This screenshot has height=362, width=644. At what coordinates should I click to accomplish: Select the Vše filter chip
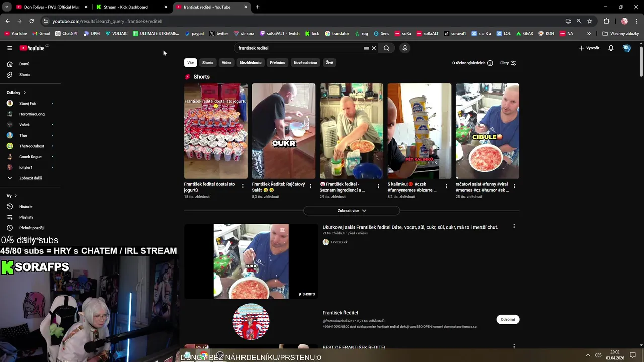click(x=190, y=63)
